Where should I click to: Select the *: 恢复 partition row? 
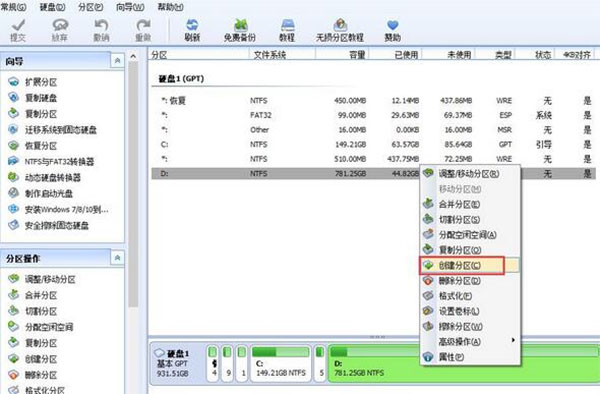pyautogui.click(x=373, y=101)
